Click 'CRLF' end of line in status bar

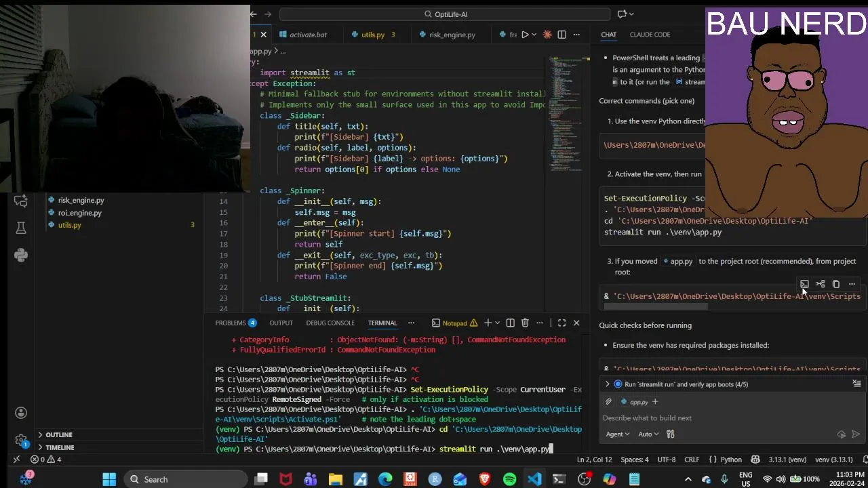(692, 460)
